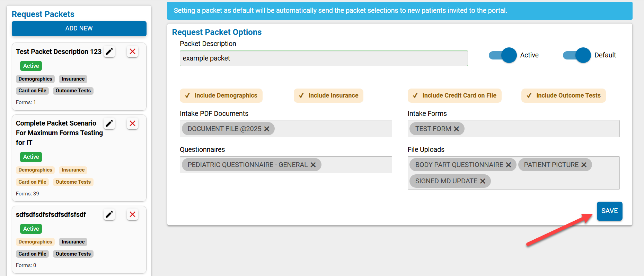
Task: Click the SAVE button
Action: (609, 211)
